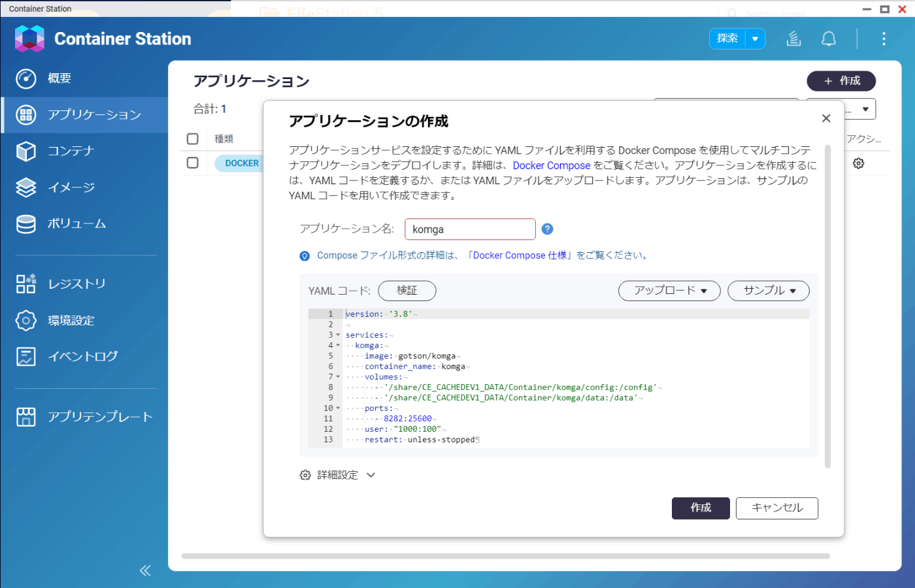Screen dimensions: 915x588
Task: Go to イベントログ menu item
Action: [83, 357]
